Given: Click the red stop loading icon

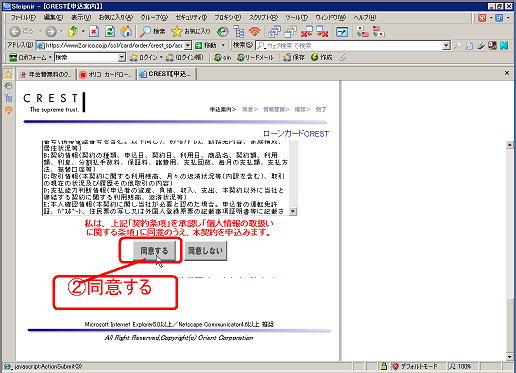Looking at the screenshot, I should tap(94, 32).
